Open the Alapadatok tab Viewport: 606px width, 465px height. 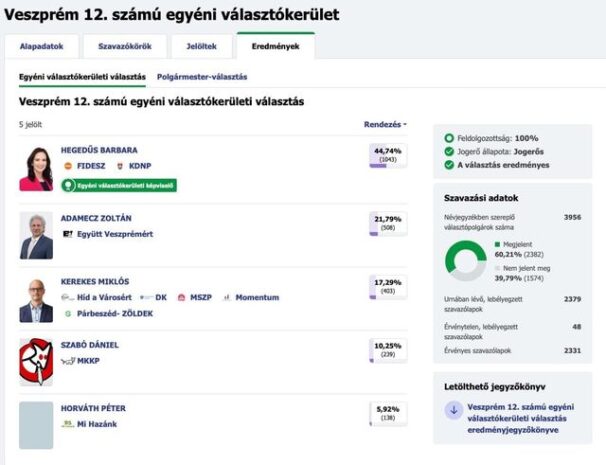[x=41, y=46]
